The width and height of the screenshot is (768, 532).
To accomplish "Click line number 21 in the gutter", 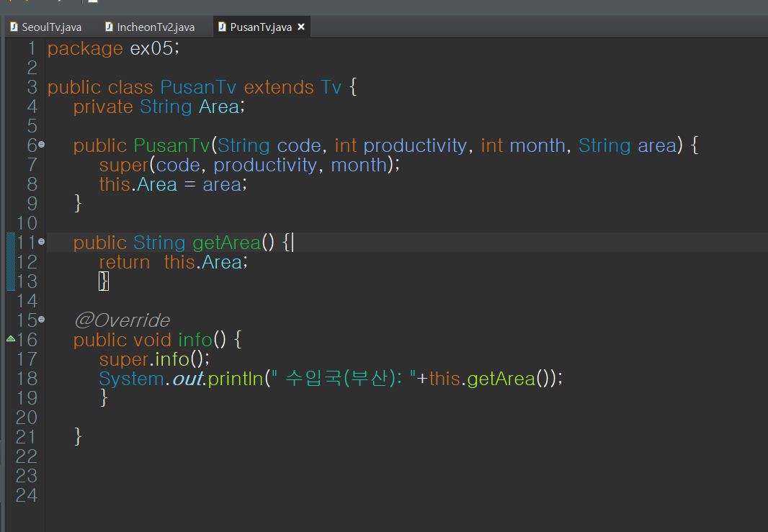I will (27, 437).
